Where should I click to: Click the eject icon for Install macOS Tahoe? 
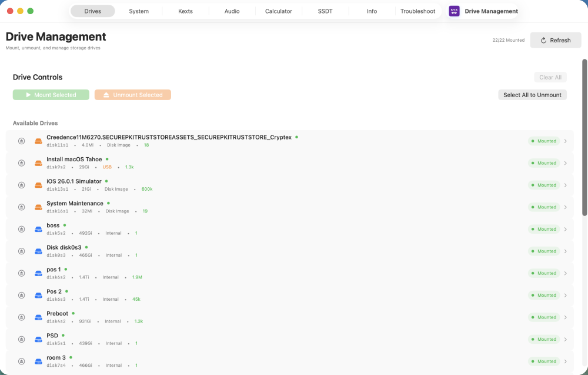pos(21,163)
